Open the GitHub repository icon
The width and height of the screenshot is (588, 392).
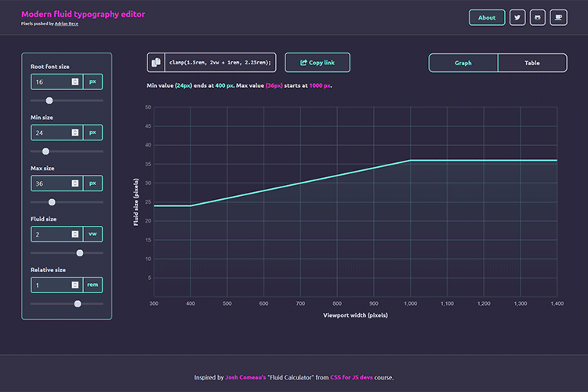pyautogui.click(x=538, y=17)
